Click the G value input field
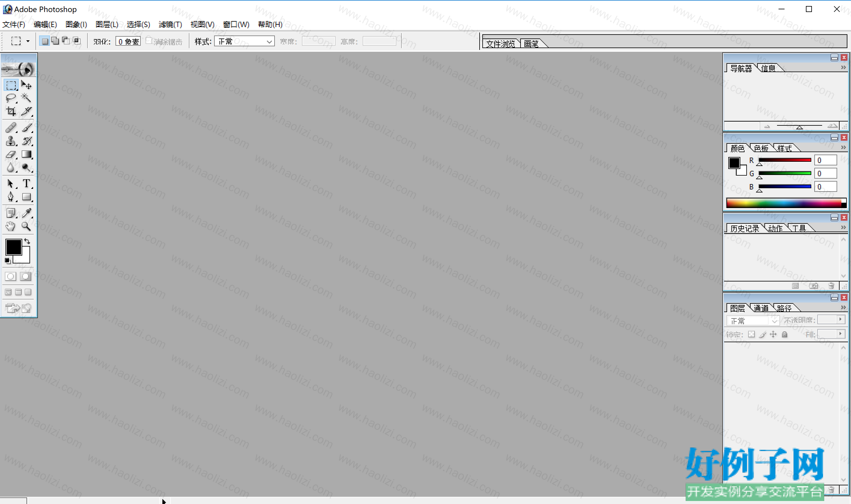Image resolution: width=851 pixels, height=504 pixels. tap(825, 174)
